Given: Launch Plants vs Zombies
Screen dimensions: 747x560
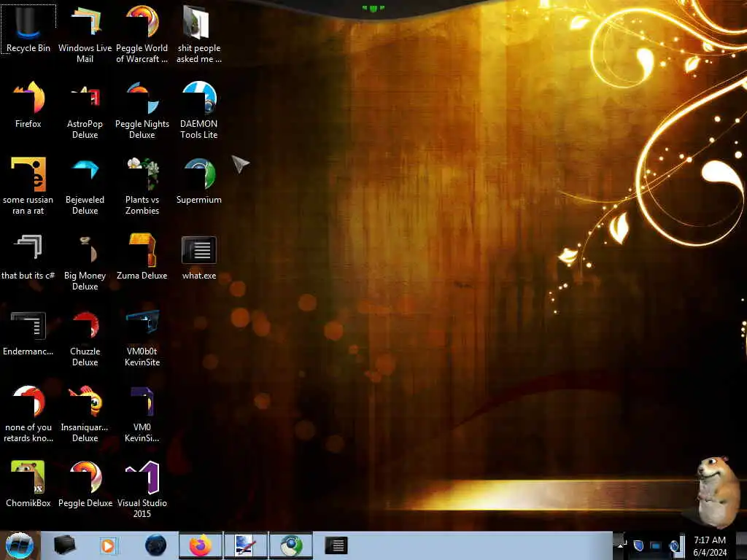Looking at the screenshot, I should pyautogui.click(x=142, y=186).
